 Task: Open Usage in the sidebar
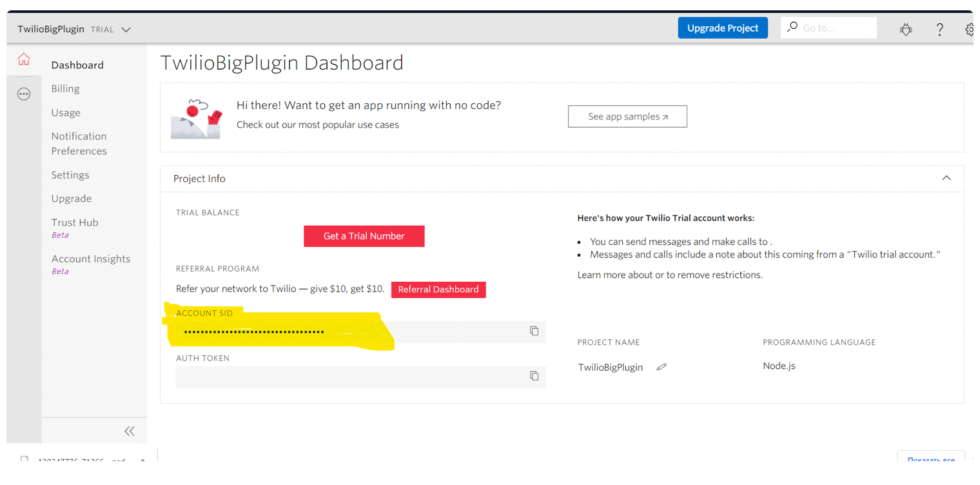(66, 112)
